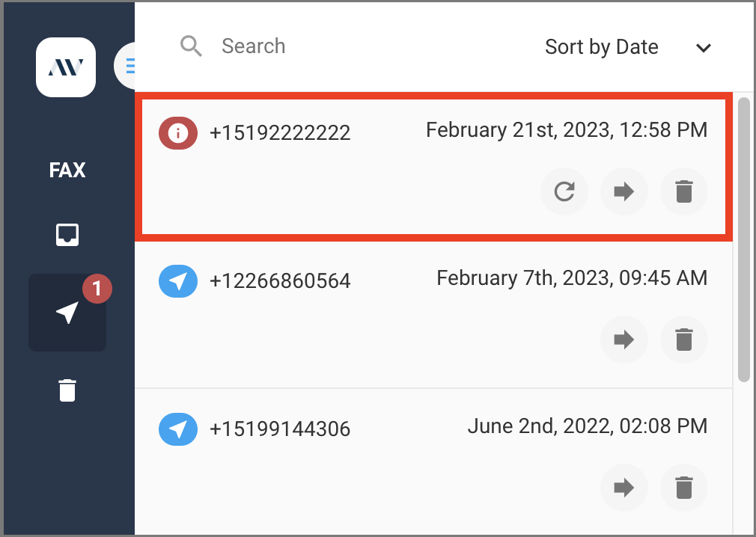
Task: Forward the fax to +15199144306
Action: click(624, 488)
